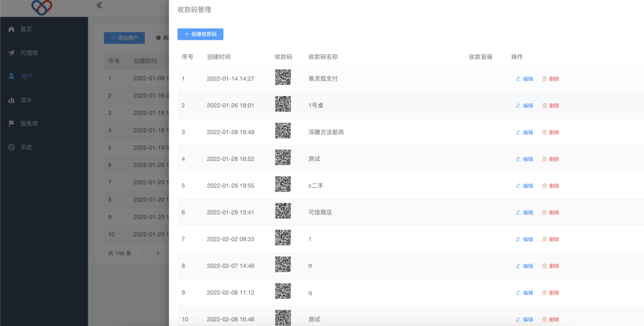Edit the c二手 payment code

[525, 185]
